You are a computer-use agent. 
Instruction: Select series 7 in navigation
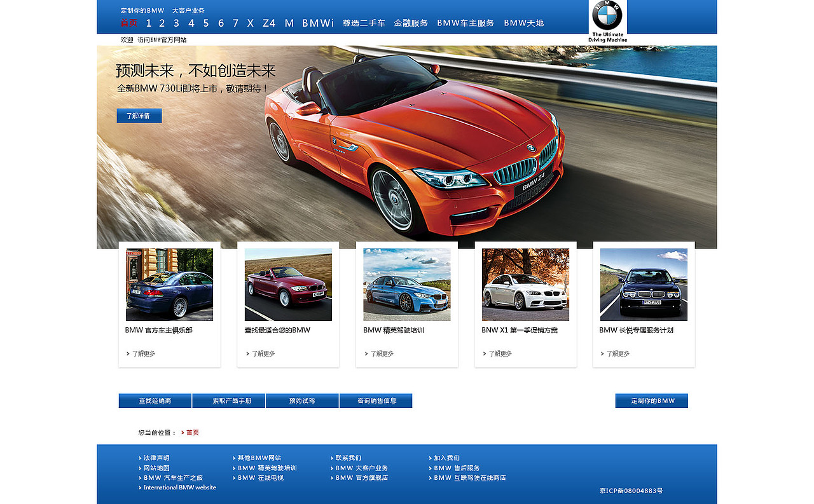235,23
